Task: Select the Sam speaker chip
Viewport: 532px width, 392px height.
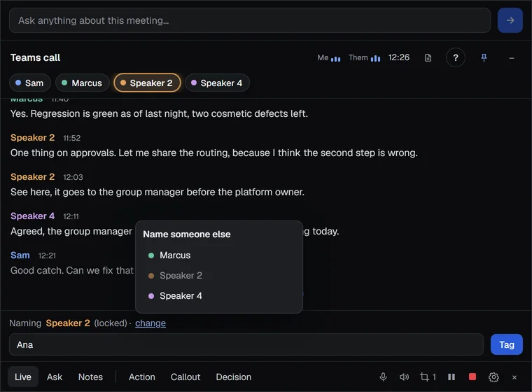Action: click(x=30, y=83)
